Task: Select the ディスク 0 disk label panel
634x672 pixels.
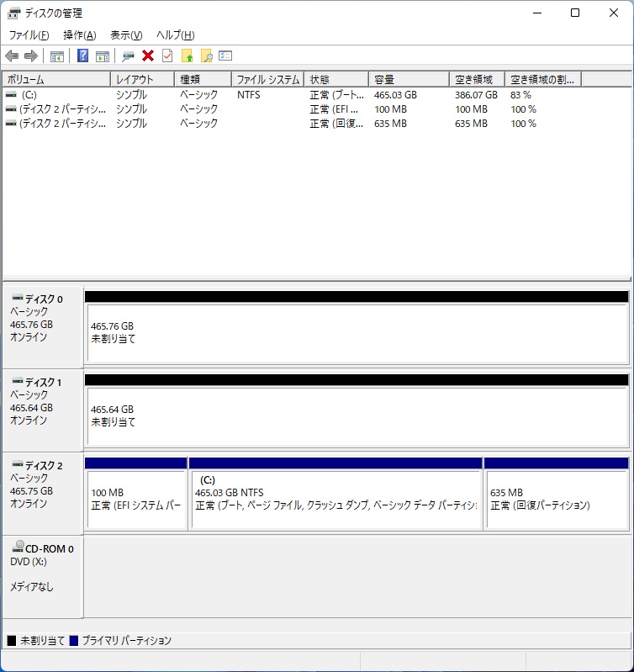Action: [43, 325]
